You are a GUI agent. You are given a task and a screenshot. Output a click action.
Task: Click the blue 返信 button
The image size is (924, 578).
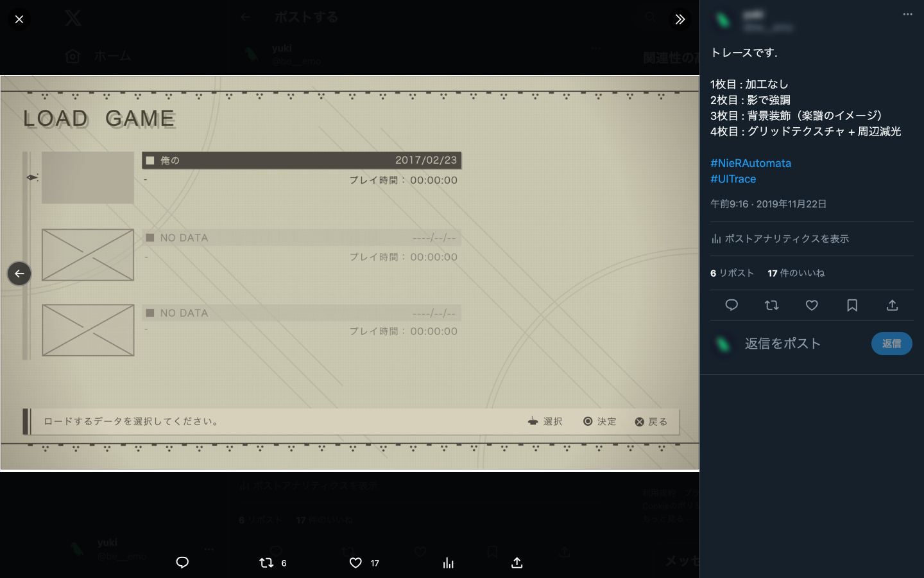[x=892, y=344]
